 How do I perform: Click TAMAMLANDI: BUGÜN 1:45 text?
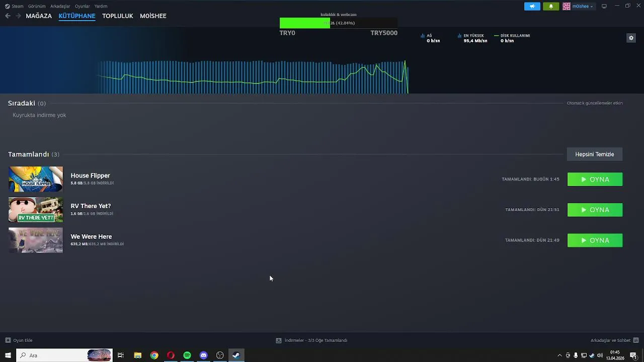[x=530, y=179]
